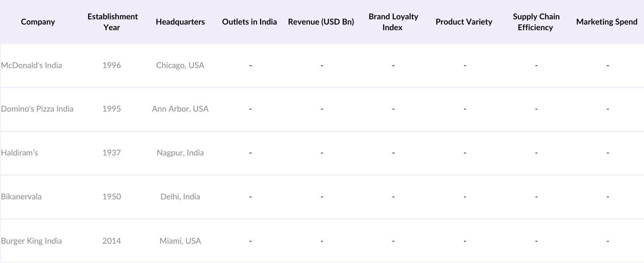This screenshot has height=263, width=644.
Task: Select the Haldiram's company cell
Action: pos(19,153)
